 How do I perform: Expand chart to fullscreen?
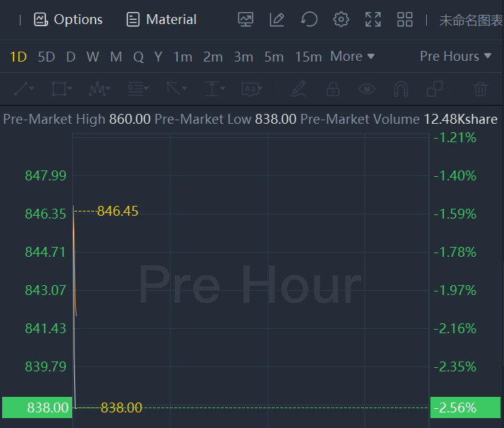373,20
